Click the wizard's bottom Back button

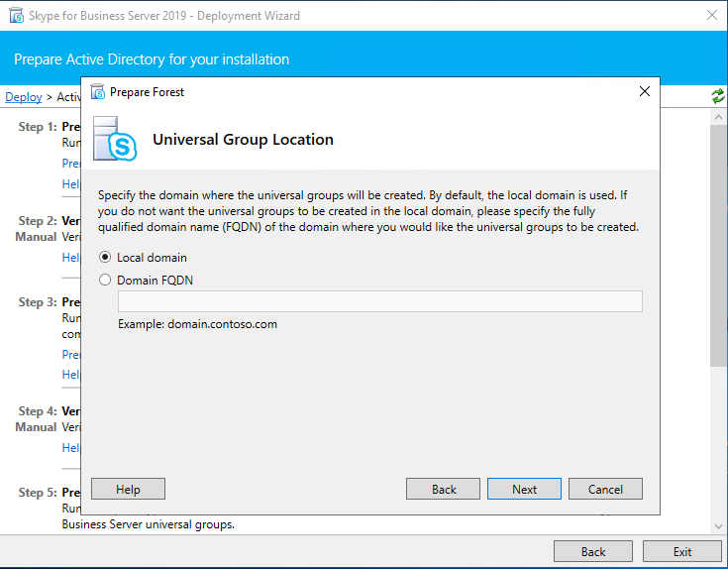[592, 552]
